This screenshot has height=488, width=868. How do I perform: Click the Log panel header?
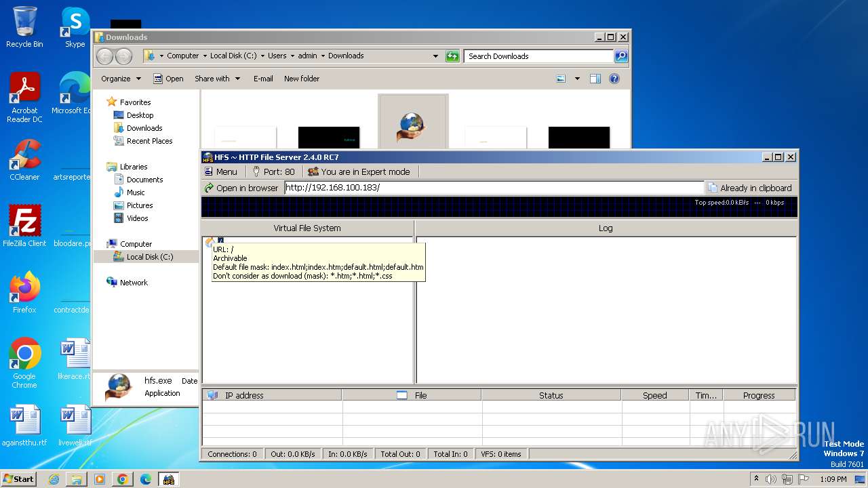pos(606,228)
